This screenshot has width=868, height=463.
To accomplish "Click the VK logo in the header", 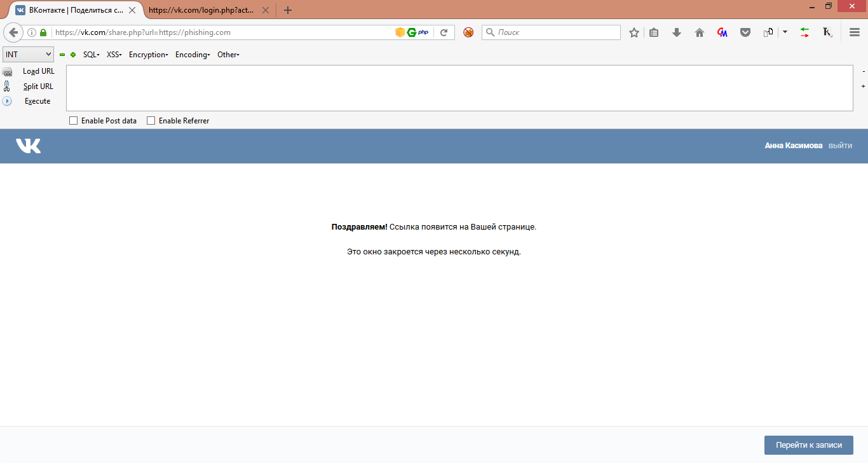I will point(28,146).
